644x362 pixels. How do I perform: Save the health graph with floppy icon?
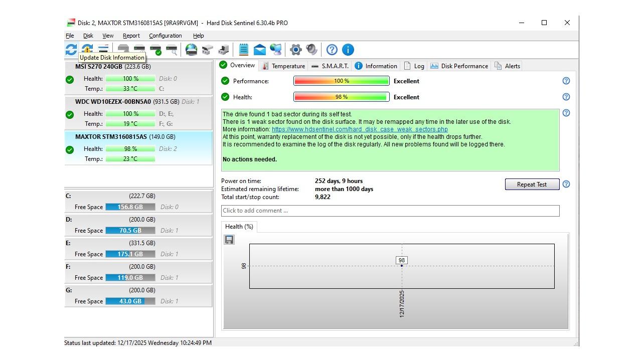point(229,240)
